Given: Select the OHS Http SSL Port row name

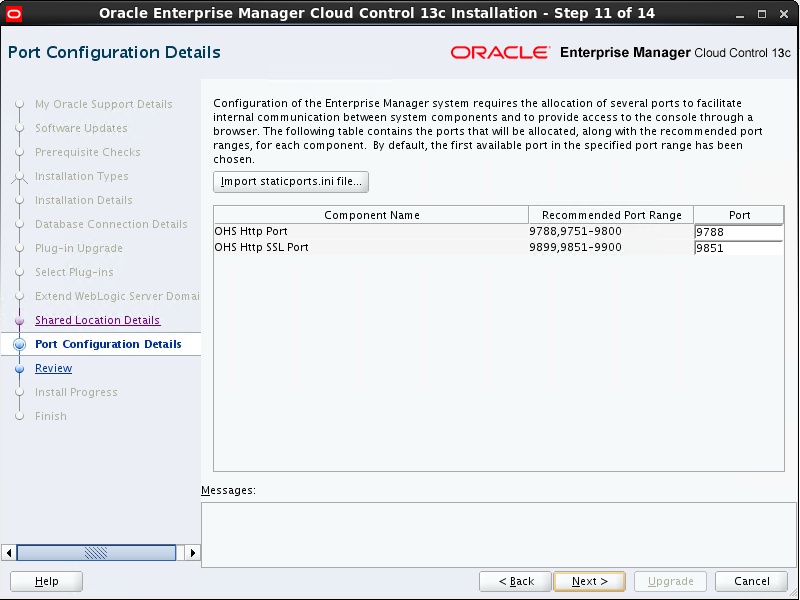Looking at the screenshot, I should [261, 247].
